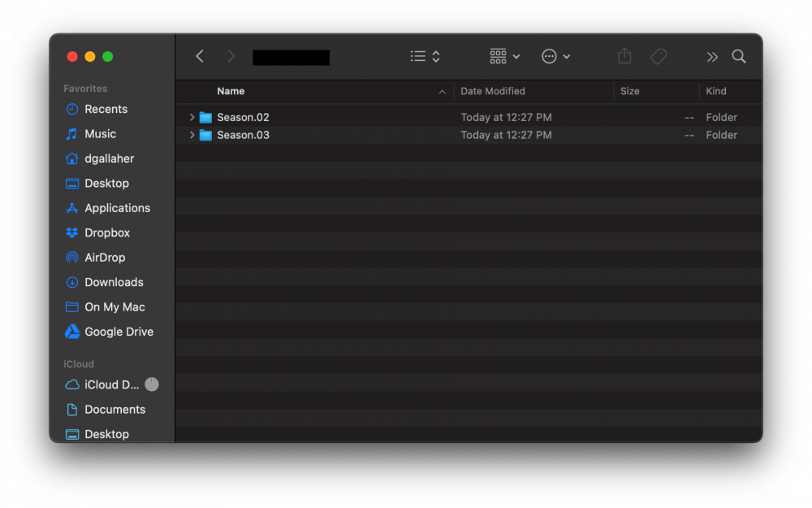
Task: Open the group-by grid dropdown
Action: (504, 57)
